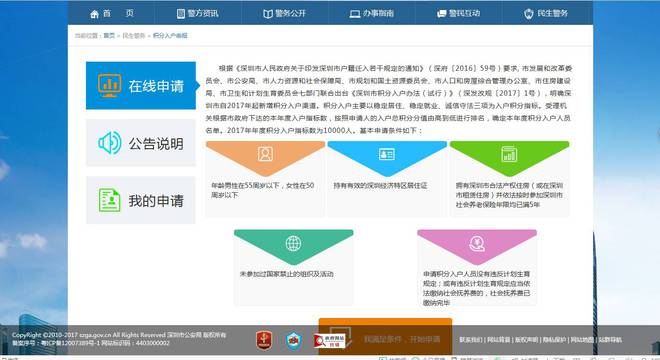Click the pink yuan card icon
The width and height of the screenshot is (660, 360).
[x=477, y=243]
